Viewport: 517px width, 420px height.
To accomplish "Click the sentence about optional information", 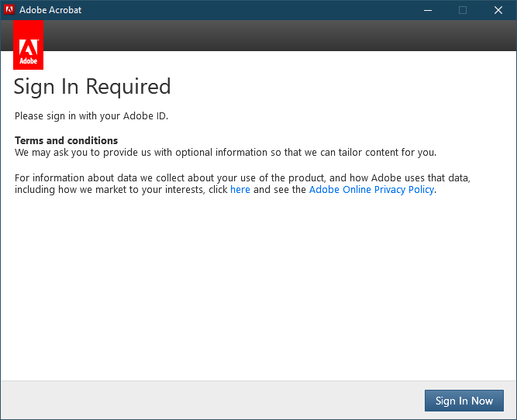I will pyautogui.click(x=226, y=153).
